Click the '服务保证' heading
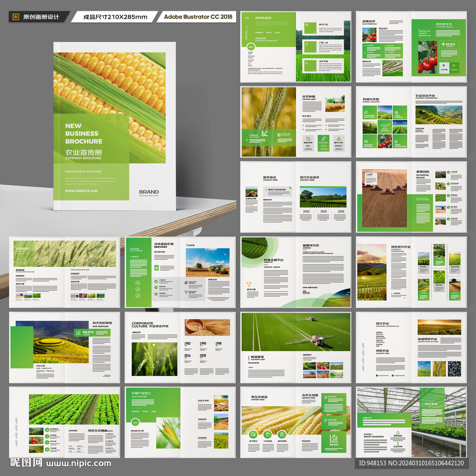 tap(270, 177)
